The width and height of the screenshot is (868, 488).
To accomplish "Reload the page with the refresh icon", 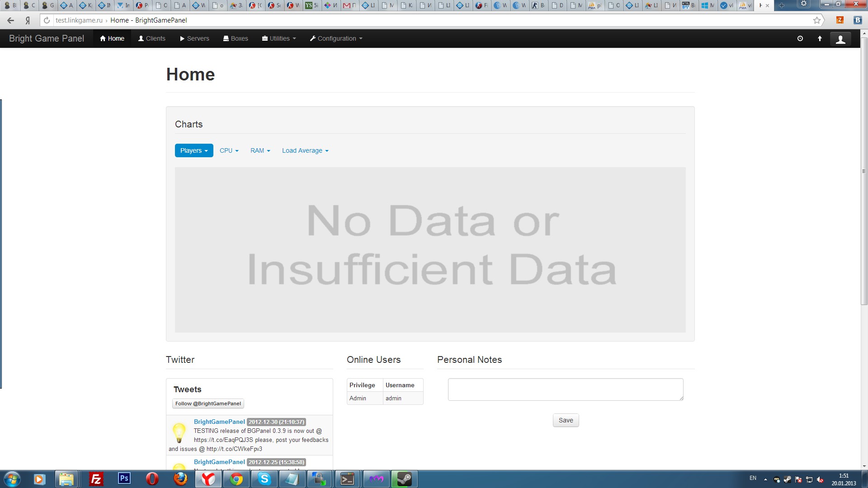I will click(x=47, y=20).
